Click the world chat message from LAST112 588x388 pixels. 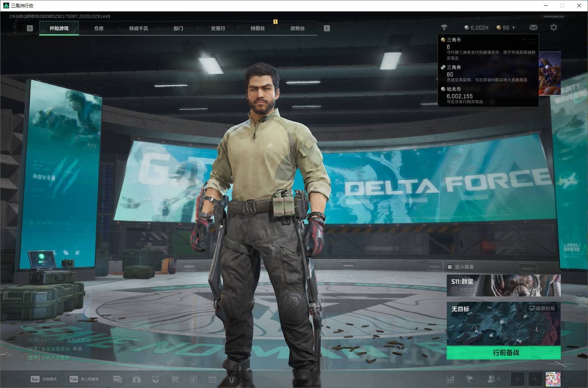click(58, 341)
